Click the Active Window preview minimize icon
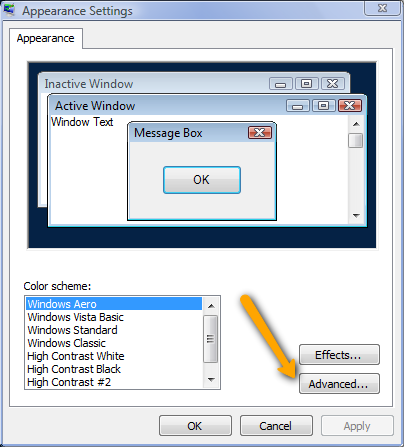 point(298,106)
